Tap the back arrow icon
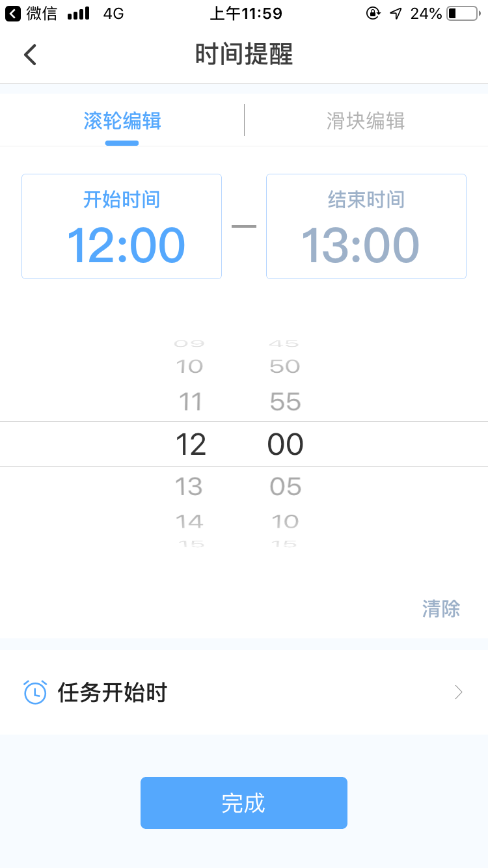The width and height of the screenshot is (488, 868). tap(30, 55)
